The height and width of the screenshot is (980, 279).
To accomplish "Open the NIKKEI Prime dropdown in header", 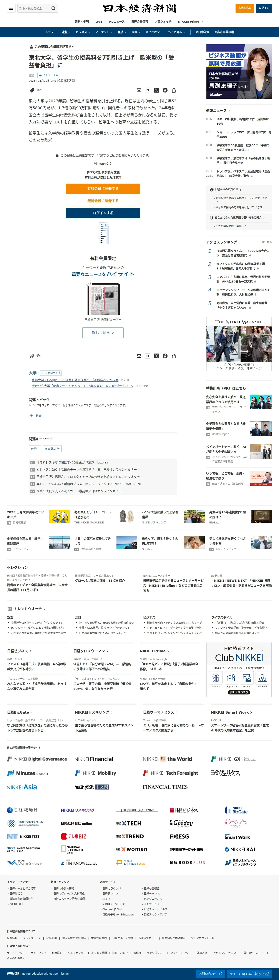I will [190, 22].
